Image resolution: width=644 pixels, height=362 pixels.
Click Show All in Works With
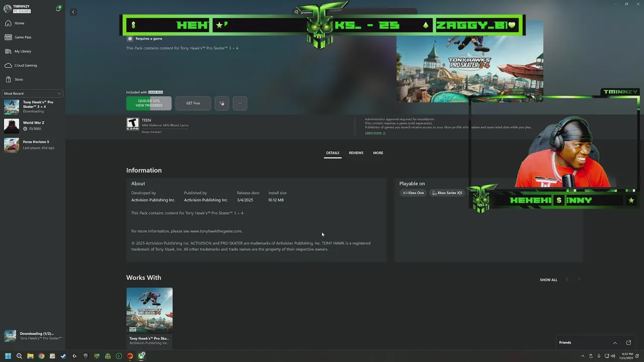click(548, 280)
